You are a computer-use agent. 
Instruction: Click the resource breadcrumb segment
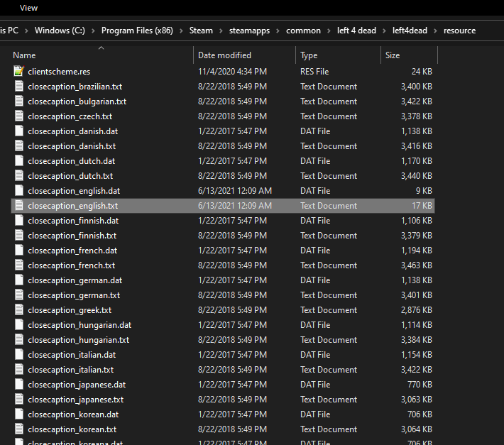pos(460,31)
